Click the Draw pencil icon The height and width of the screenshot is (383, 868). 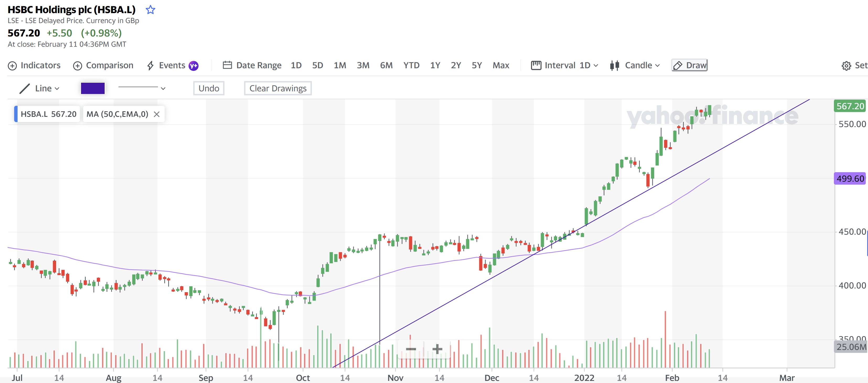point(678,65)
